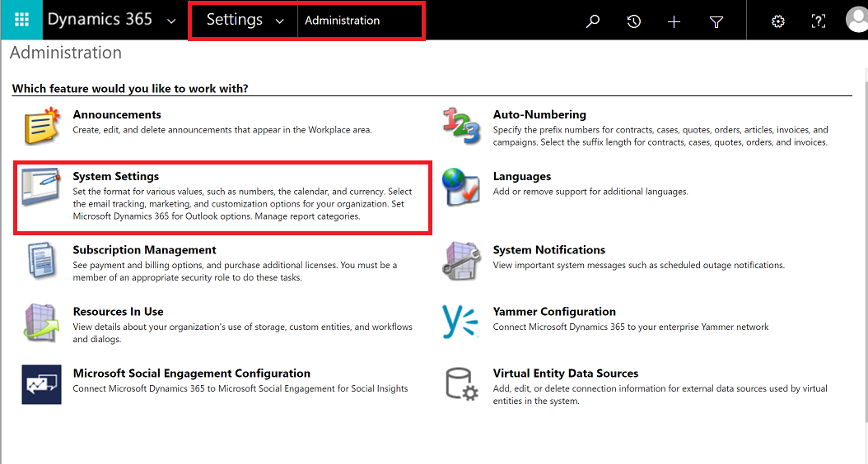Open the System Settings link
868x464 pixels.
coord(115,176)
